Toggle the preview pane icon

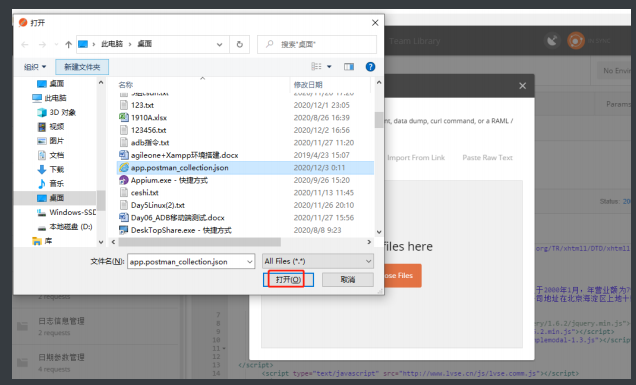pyautogui.click(x=349, y=67)
